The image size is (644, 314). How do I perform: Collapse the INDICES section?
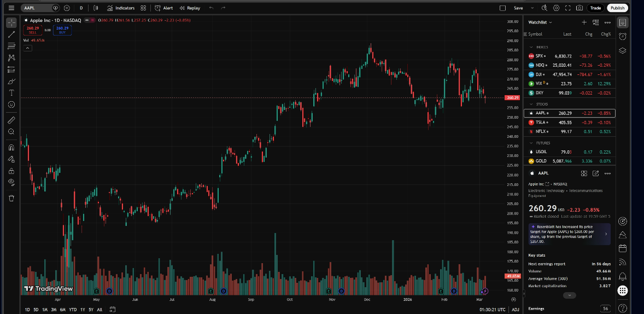pos(531,47)
